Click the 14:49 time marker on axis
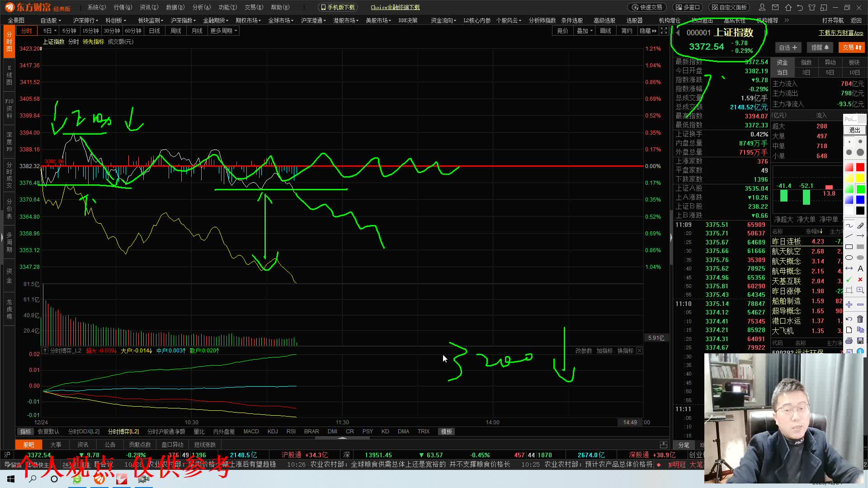868x488 pixels. pyautogui.click(x=630, y=422)
